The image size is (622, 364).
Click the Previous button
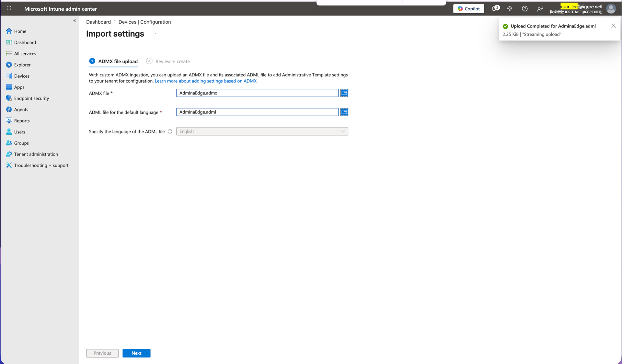pyautogui.click(x=102, y=353)
